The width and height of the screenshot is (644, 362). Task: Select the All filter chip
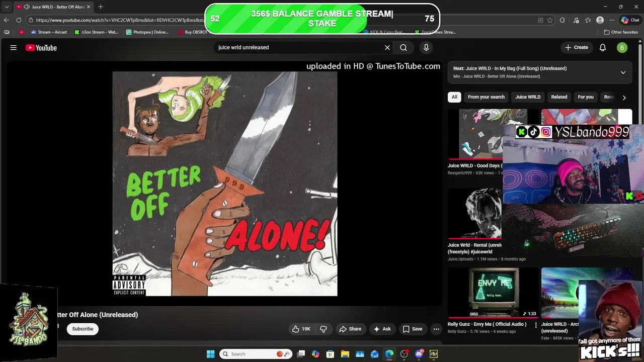coord(454,97)
